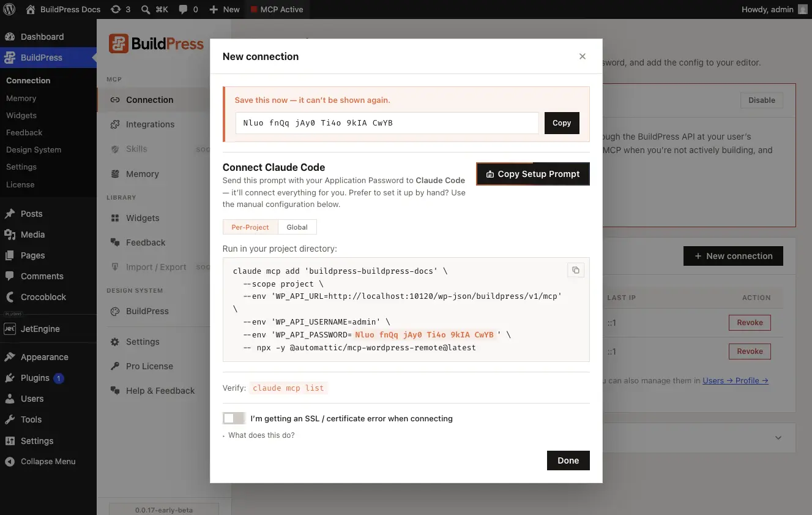Open Pro License key item
This screenshot has width=812, height=515.
[x=149, y=366]
